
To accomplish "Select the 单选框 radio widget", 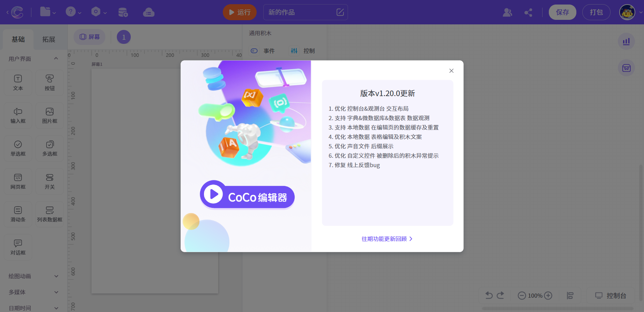I will click(x=18, y=148).
